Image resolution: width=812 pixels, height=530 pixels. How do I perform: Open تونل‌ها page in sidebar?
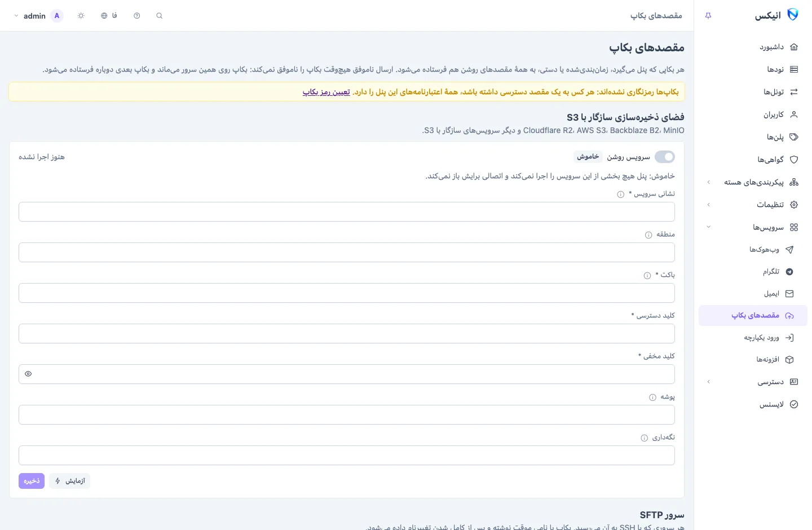tap(753, 92)
